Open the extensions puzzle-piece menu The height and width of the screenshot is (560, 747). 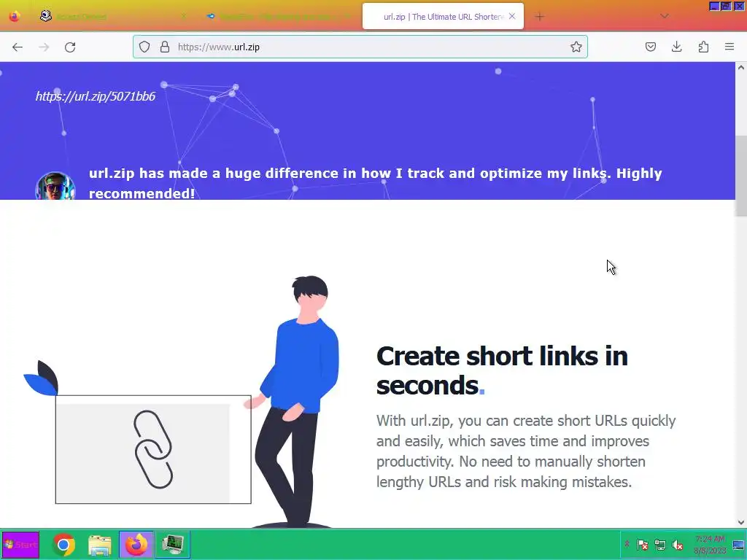click(x=703, y=47)
